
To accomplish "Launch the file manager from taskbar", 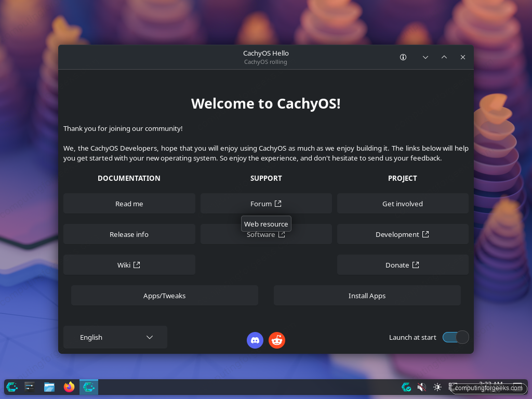I will 49,387.
